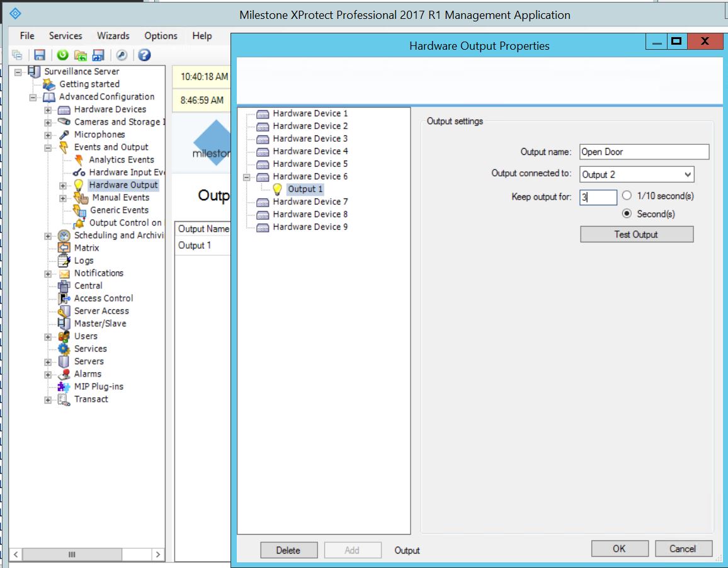Click the MIP Plug-ins puzzle icon
728x568 pixels.
(x=64, y=387)
